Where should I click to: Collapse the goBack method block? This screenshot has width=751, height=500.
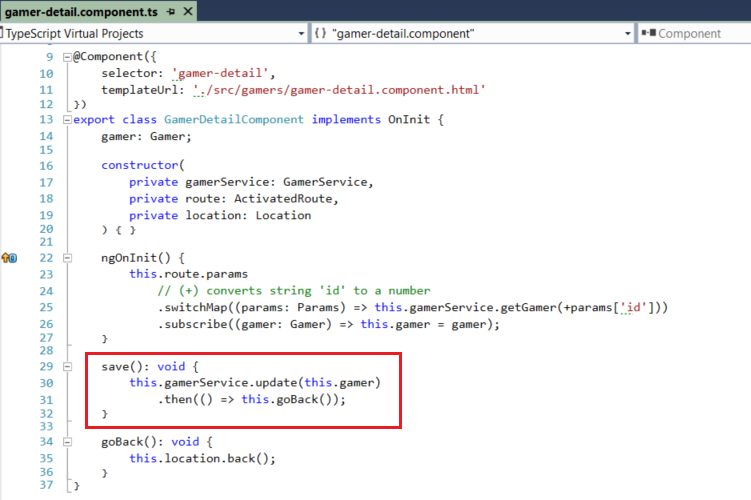pos(67,441)
